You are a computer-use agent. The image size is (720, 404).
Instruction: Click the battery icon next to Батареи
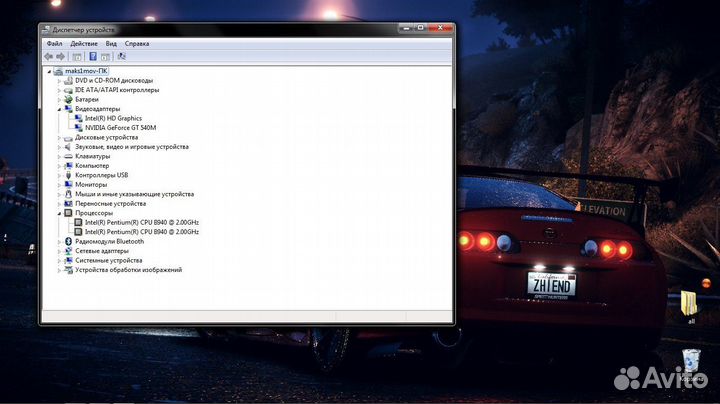[x=68, y=99]
